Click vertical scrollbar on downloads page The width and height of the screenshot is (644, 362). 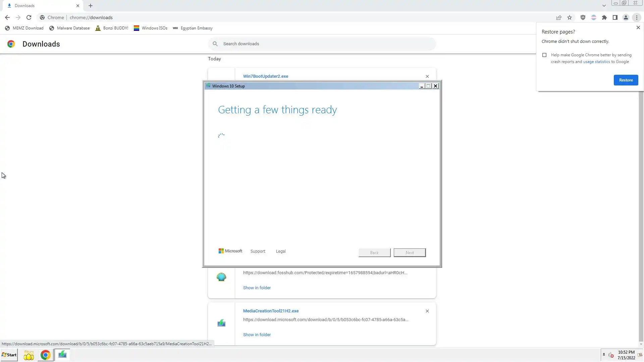coord(641,215)
